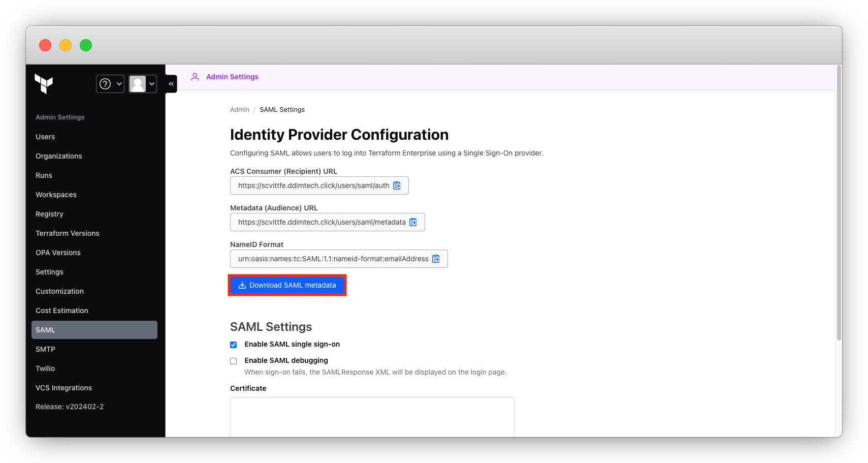
Task: Click inside the Certificate text area
Action: click(x=372, y=417)
